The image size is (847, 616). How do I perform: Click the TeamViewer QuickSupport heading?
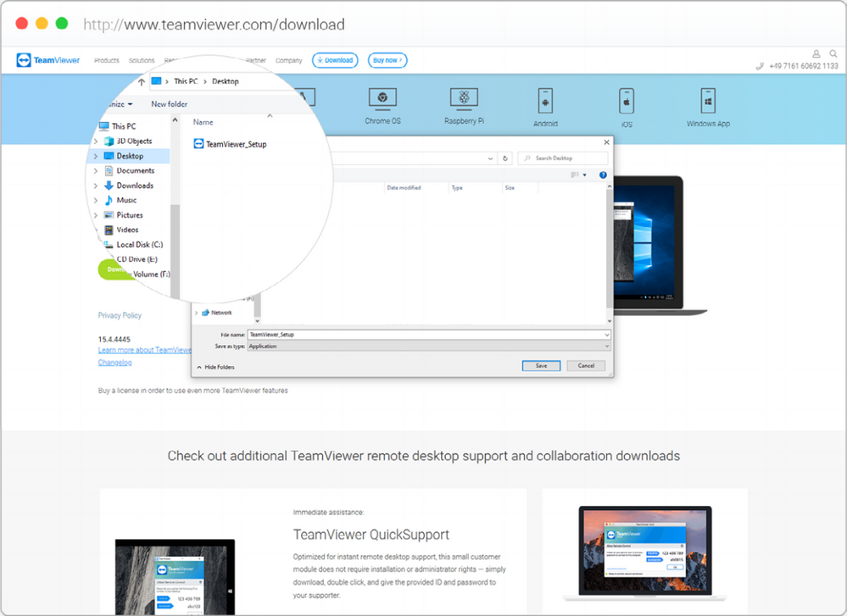pos(371,535)
